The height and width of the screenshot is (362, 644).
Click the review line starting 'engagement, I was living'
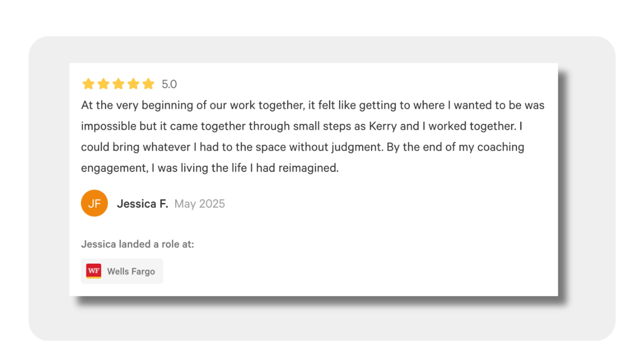tap(210, 168)
